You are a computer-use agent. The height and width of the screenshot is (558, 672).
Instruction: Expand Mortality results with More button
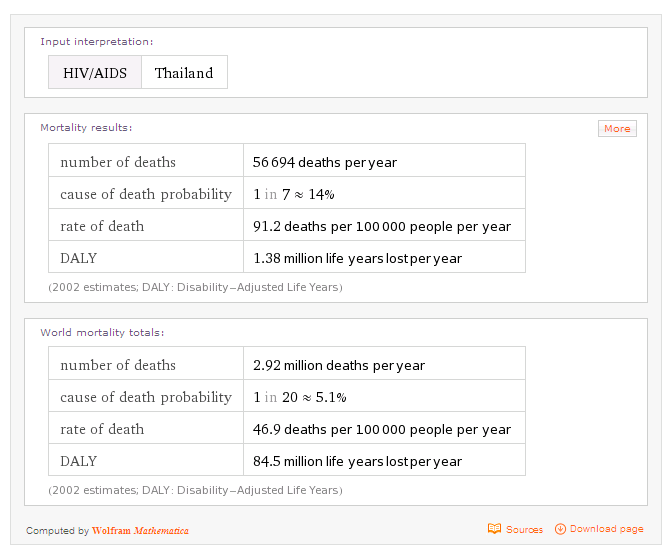[617, 128]
